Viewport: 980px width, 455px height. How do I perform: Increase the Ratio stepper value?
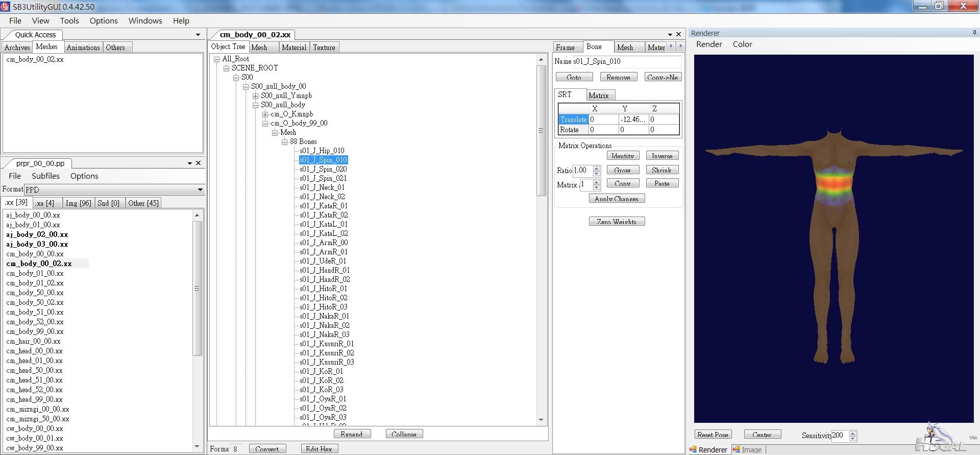[x=597, y=167]
